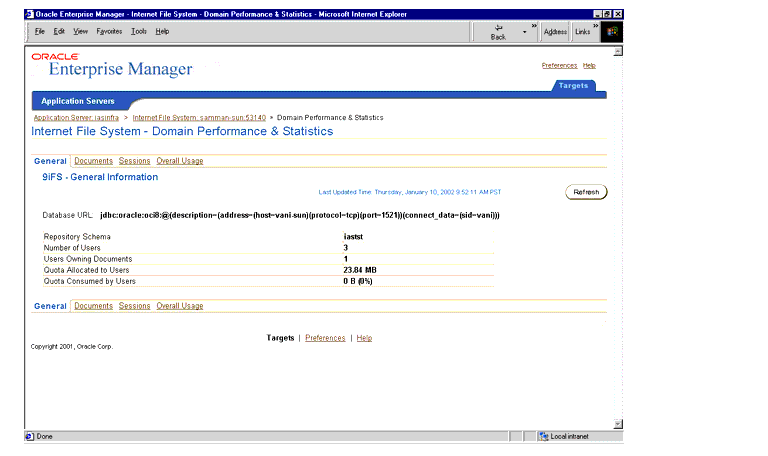The image size is (768, 456).
Task: Click the 'iastst' schema value
Action: pos(353,237)
